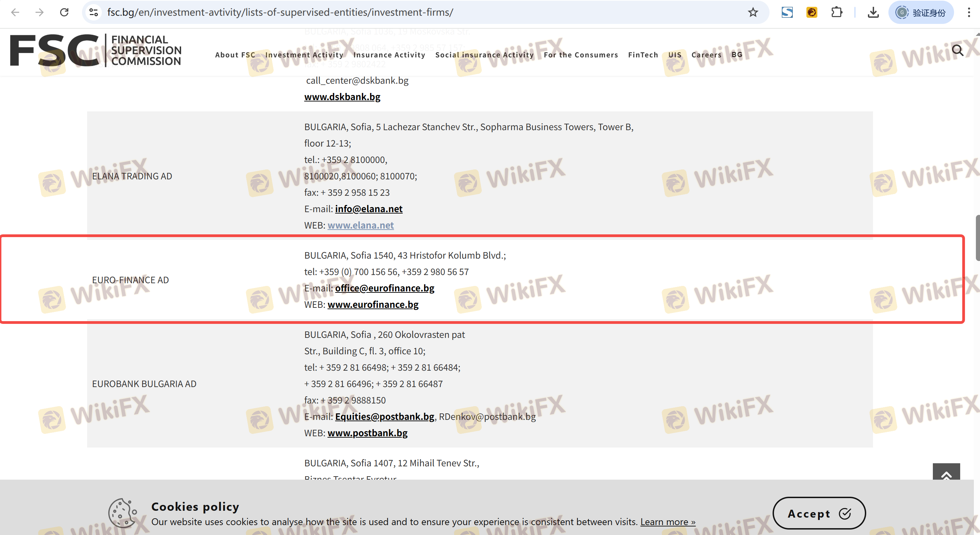
Task: Click the info@elana.net email link
Action: (x=368, y=209)
